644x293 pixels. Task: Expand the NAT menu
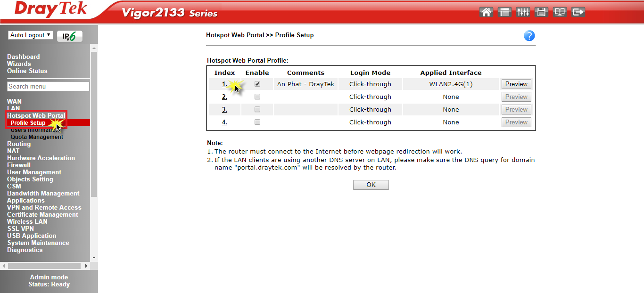click(x=13, y=151)
